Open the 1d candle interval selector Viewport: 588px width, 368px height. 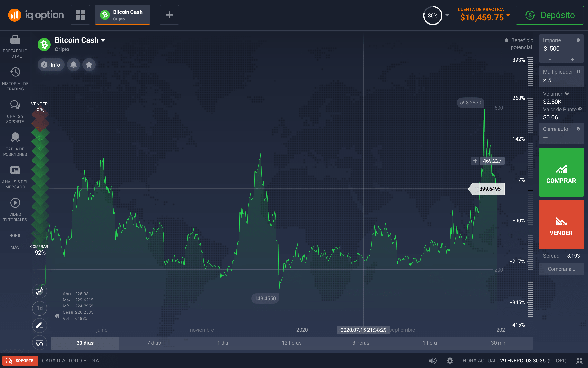point(40,308)
